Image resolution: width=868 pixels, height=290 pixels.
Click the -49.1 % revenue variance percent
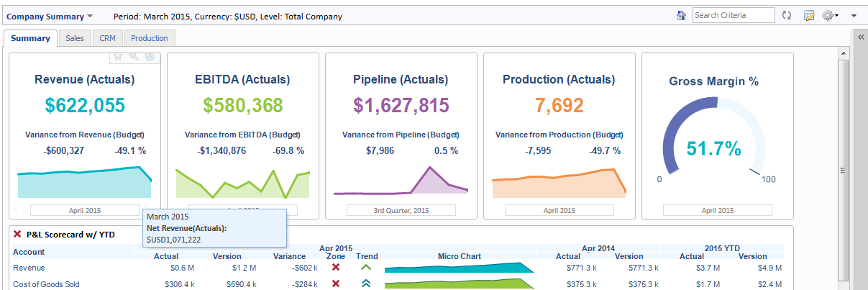tap(130, 150)
